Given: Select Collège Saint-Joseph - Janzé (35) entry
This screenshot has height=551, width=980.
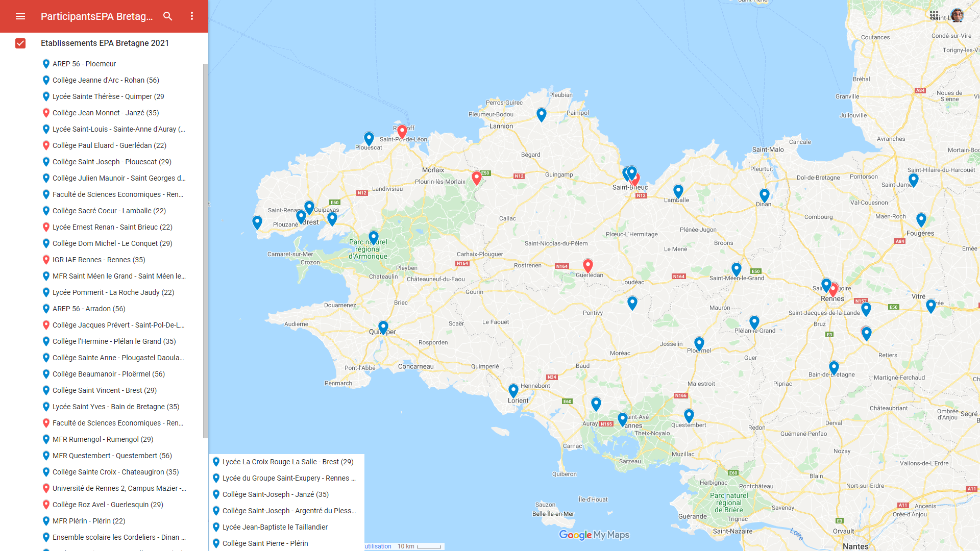Looking at the screenshot, I should pyautogui.click(x=275, y=494).
